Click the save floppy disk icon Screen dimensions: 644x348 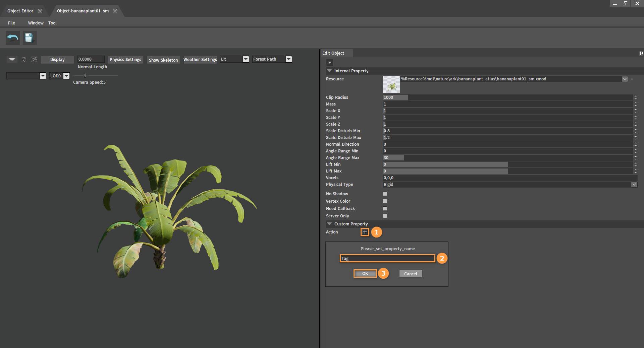30,38
